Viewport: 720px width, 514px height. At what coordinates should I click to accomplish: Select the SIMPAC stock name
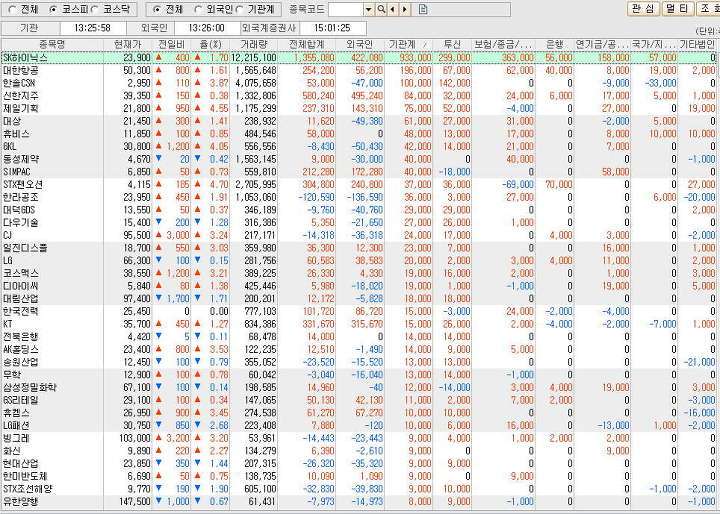(17, 172)
